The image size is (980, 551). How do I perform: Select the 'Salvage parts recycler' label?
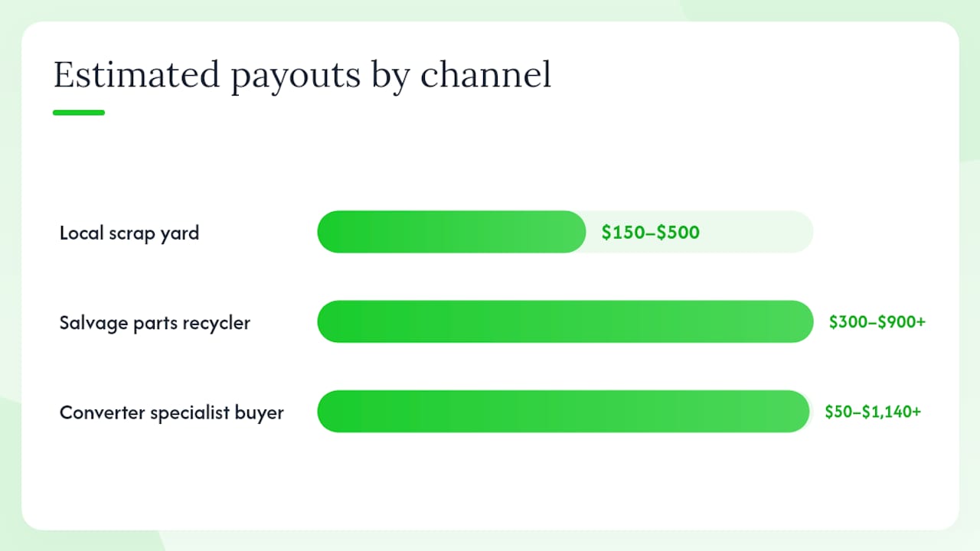coord(155,323)
